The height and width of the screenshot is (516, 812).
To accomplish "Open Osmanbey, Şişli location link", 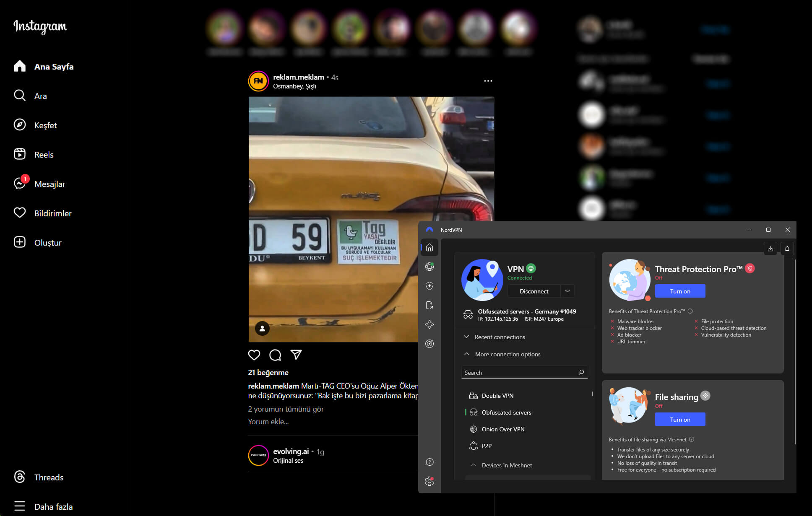I will click(294, 86).
